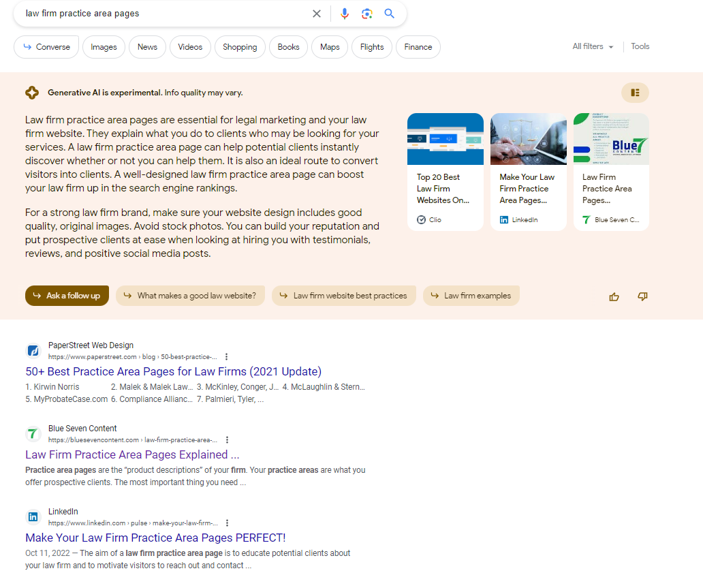
Task: Switch to the Converse mode chip
Action: tap(46, 46)
